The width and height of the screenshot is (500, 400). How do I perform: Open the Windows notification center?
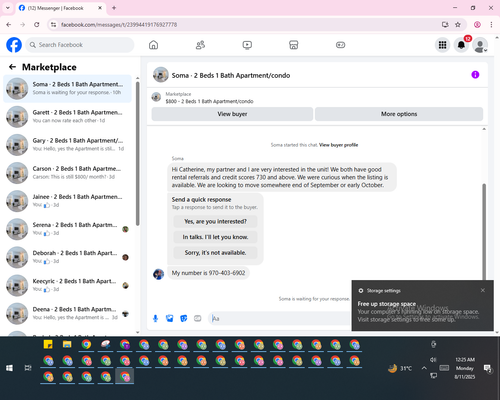[x=488, y=368]
